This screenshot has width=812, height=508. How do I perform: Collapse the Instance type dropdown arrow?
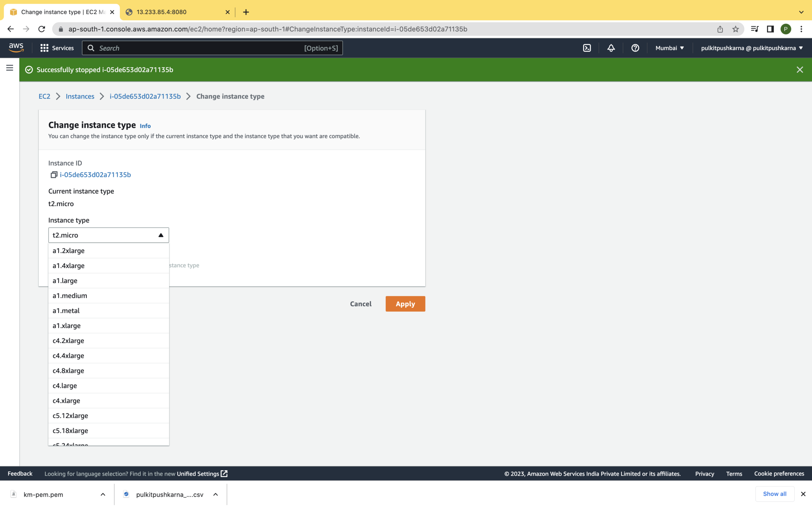tap(161, 235)
